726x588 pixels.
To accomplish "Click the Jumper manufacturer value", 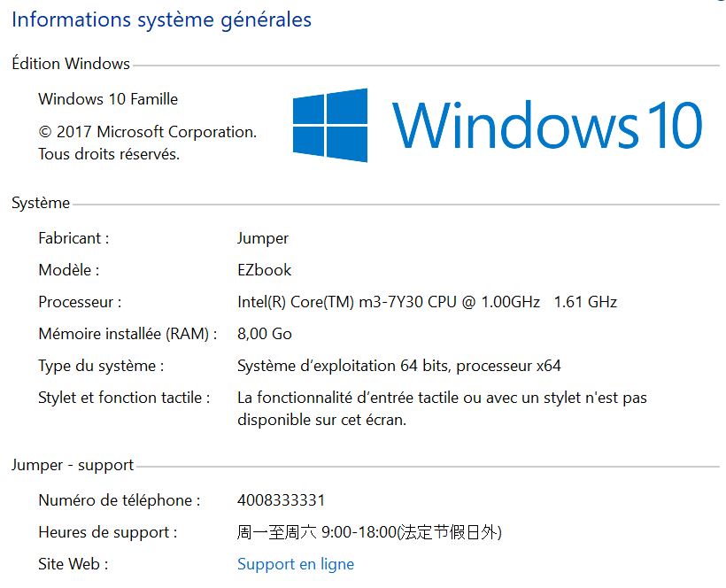I will (263, 239).
